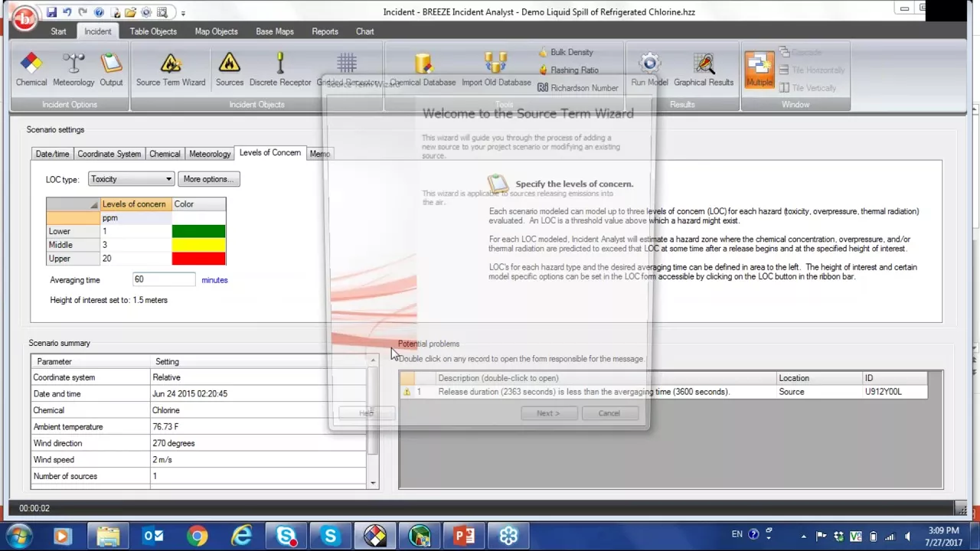
Task: Click the Upper level value 20 cell
Action: coord(136,259)
